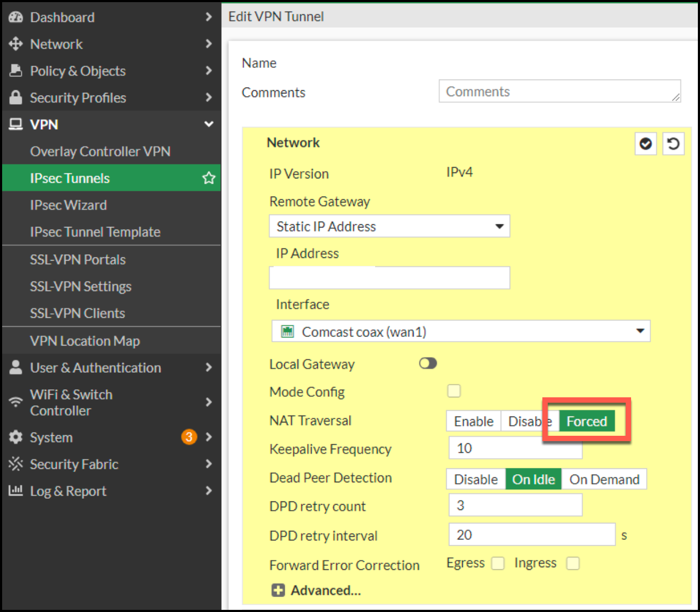Expand the Advanced... section link
The height and width of the screenshot is (612, 700).
326,590
